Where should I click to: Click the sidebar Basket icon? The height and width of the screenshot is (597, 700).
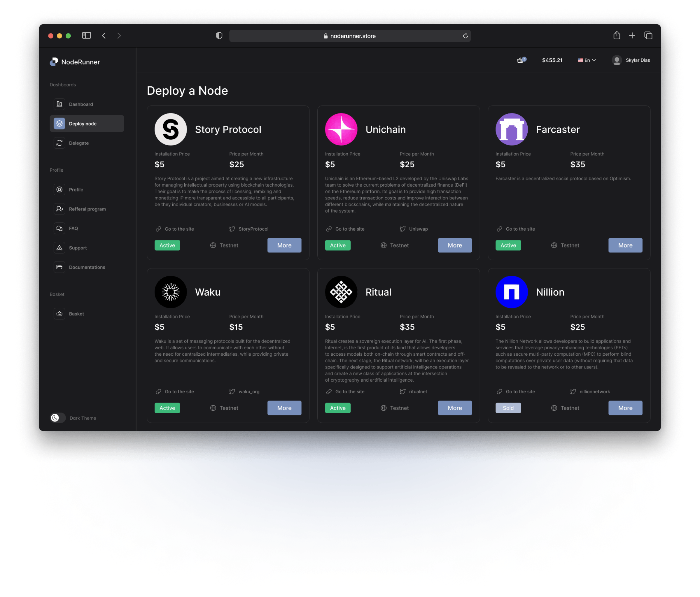point(60,314)
